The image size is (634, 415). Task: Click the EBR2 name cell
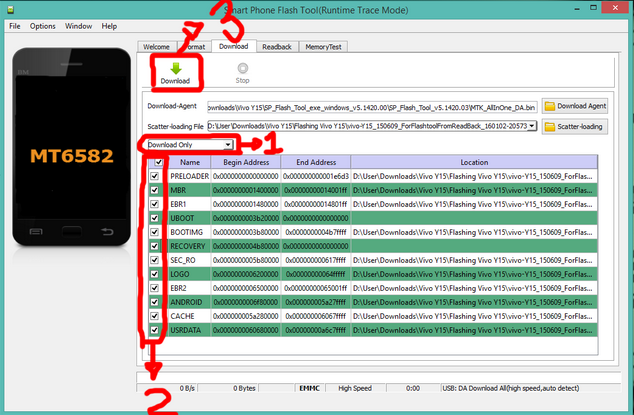[x=189, y=288]
